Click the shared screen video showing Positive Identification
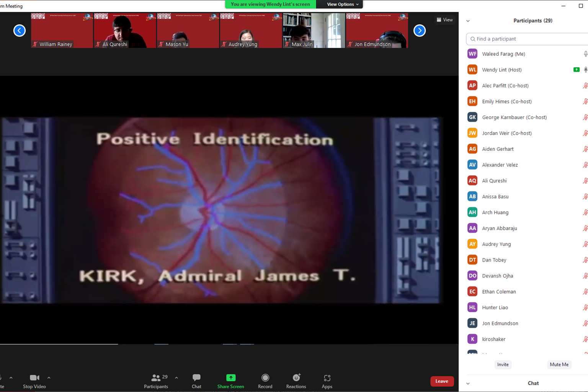The width and height of the screenshot is (588, 392). (x=222, y=210)
